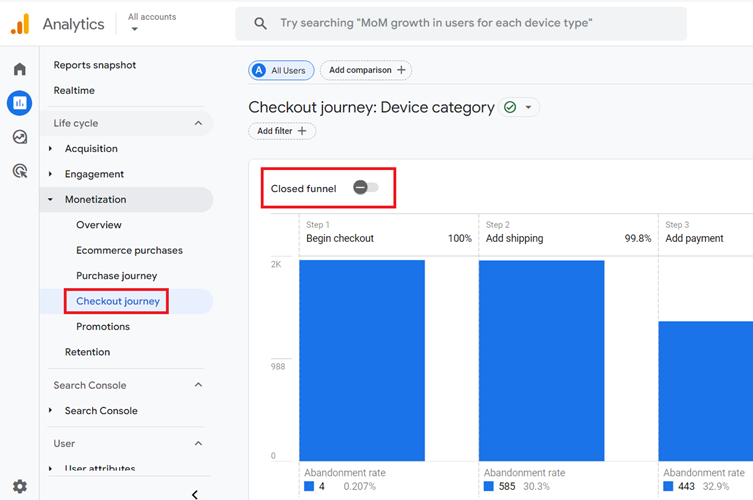Image resolution: width=753 pixels, height=500 pixels.
Task: Click the Monetization label
Action: click(x=96, y=199)
